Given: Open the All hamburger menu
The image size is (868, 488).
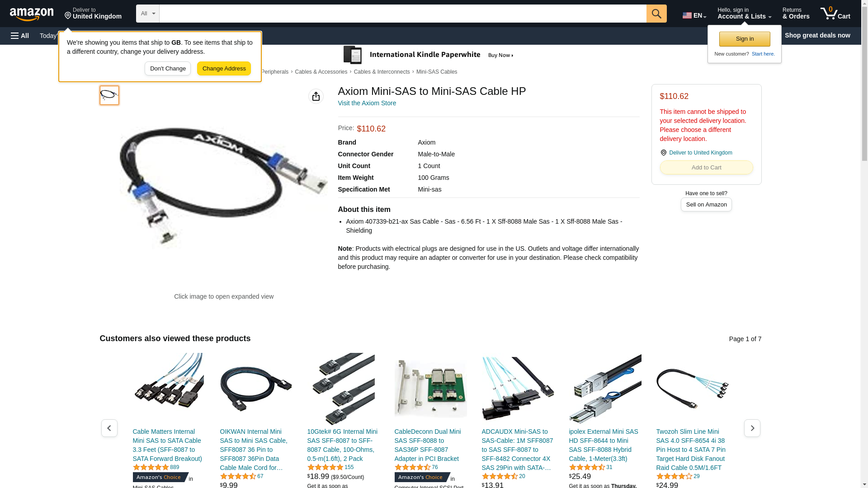Looking at the screenshot, I should click(20, 36).
